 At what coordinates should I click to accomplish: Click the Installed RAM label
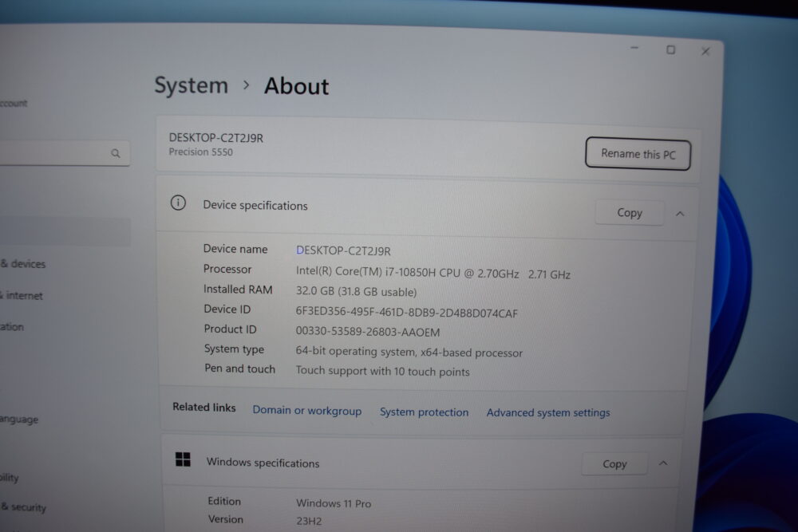(x=238, y=290)
